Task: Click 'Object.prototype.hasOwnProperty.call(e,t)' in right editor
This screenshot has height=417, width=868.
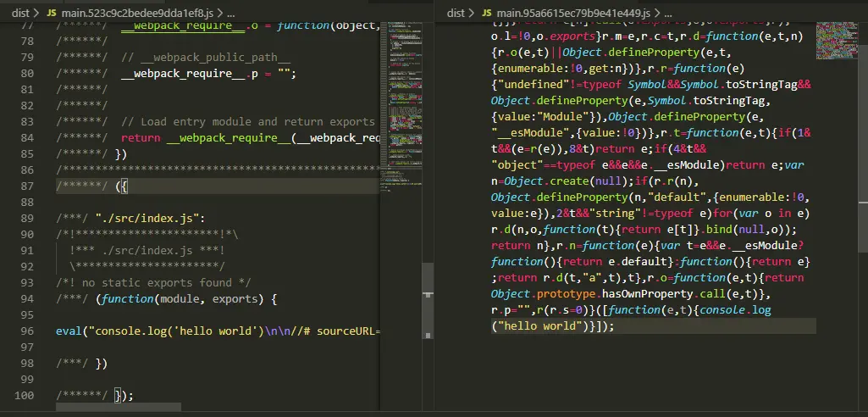Action: (626, 293)
